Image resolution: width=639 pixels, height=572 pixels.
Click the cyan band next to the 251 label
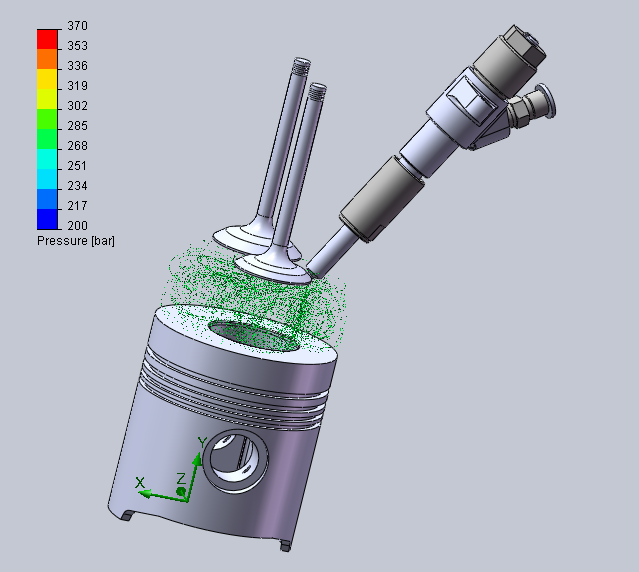pos(47,159)
